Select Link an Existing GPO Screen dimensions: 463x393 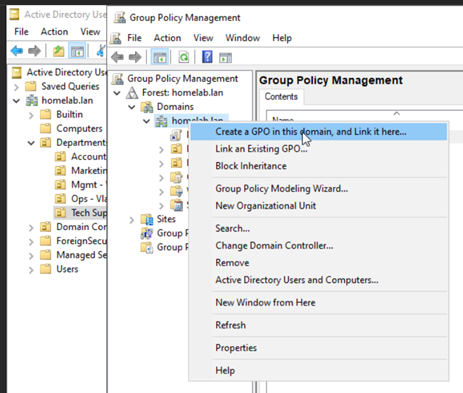(x=319, y=149)
